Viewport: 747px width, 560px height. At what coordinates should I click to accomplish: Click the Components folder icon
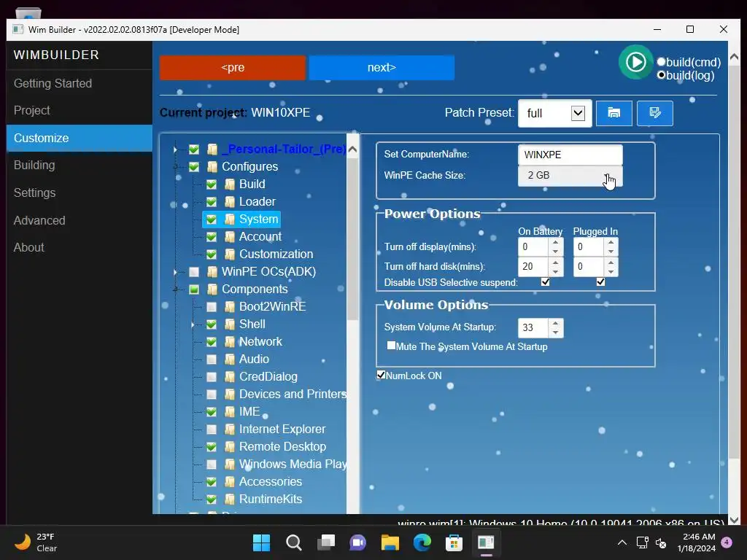point(212,289)
